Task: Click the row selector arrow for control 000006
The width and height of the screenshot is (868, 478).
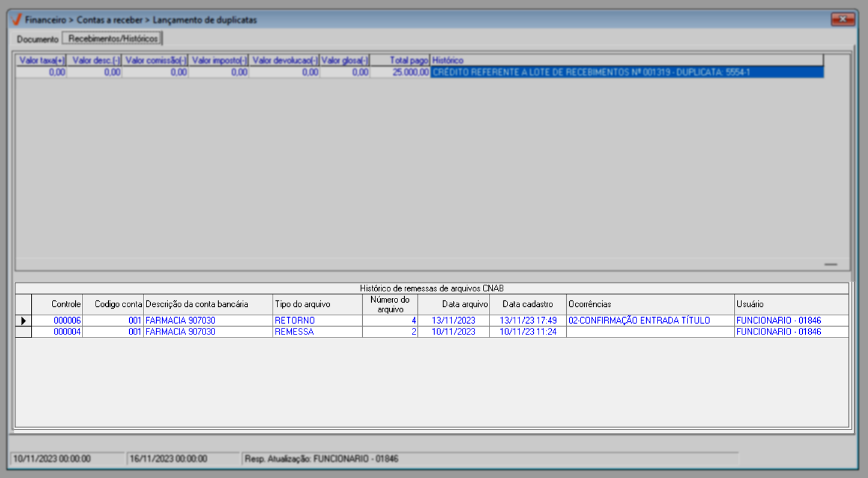Action: click(23, 321)
